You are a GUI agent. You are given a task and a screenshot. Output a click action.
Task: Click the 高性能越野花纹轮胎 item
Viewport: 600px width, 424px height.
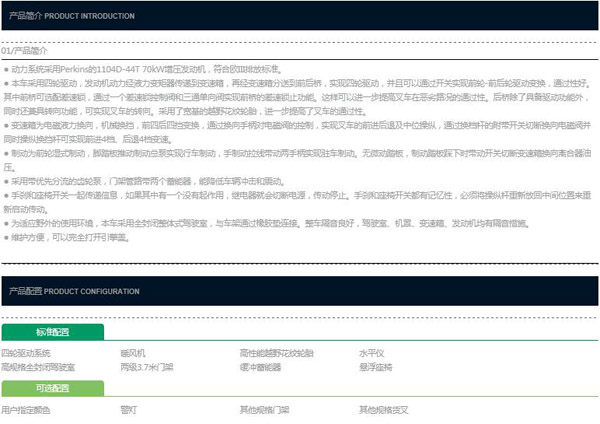(x=276, y=354)
